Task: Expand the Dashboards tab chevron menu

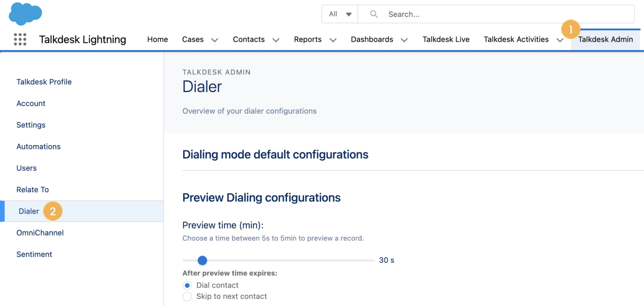Action: [x=404, y=40]
